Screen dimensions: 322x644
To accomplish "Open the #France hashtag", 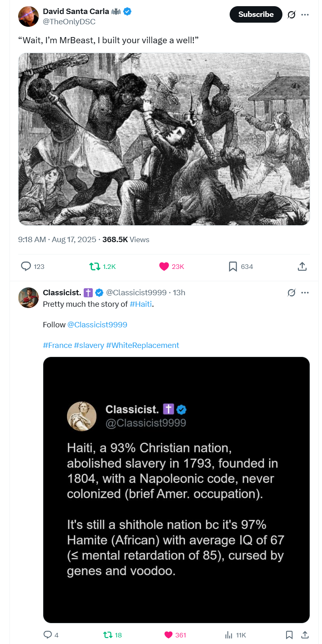I will point(57,345).
